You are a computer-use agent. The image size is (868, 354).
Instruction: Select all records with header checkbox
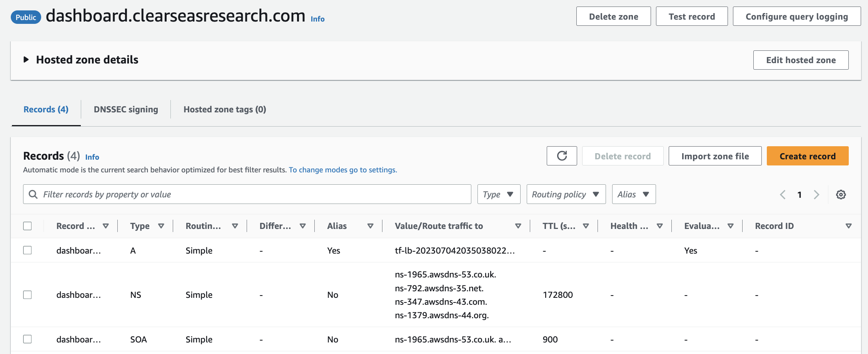tap(27, 226)
